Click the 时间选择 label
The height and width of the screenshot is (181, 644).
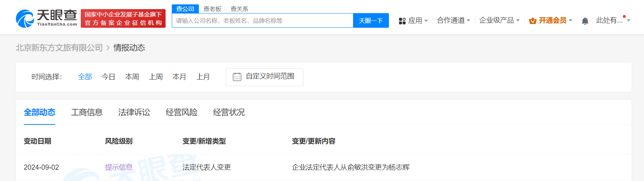tap(47, 77)
